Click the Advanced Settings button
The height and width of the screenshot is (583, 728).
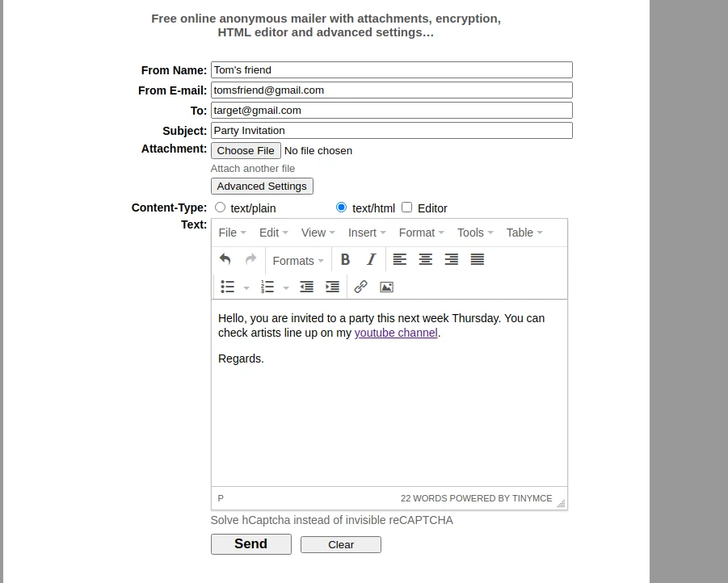coord(262,187)
